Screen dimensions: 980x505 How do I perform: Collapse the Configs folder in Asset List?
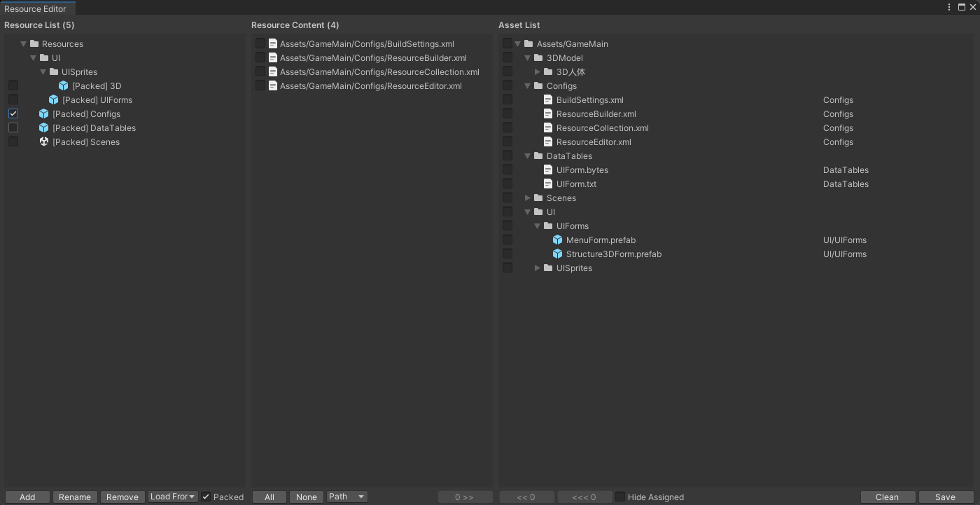(x=528, y=85)
